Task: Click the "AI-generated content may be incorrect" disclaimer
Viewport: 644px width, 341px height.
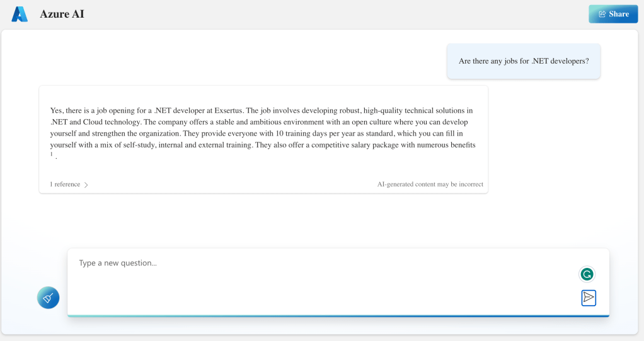Action: click(x=430, y=185)
